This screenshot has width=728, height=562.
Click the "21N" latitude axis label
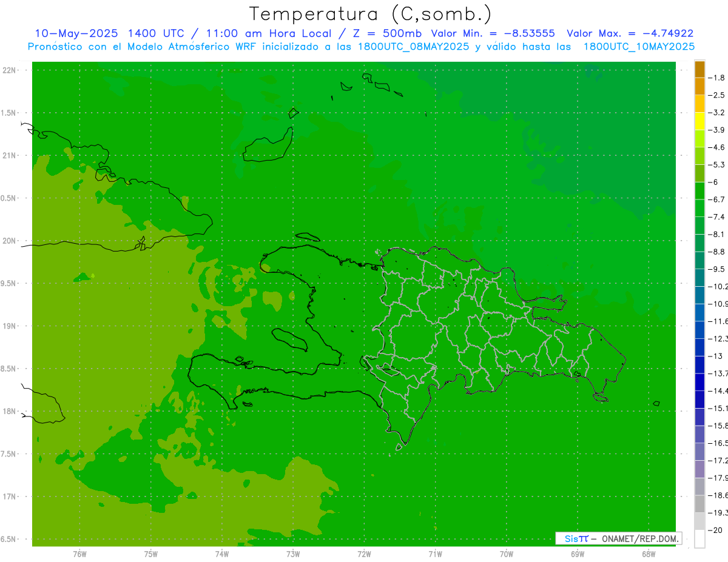(9, 155)
